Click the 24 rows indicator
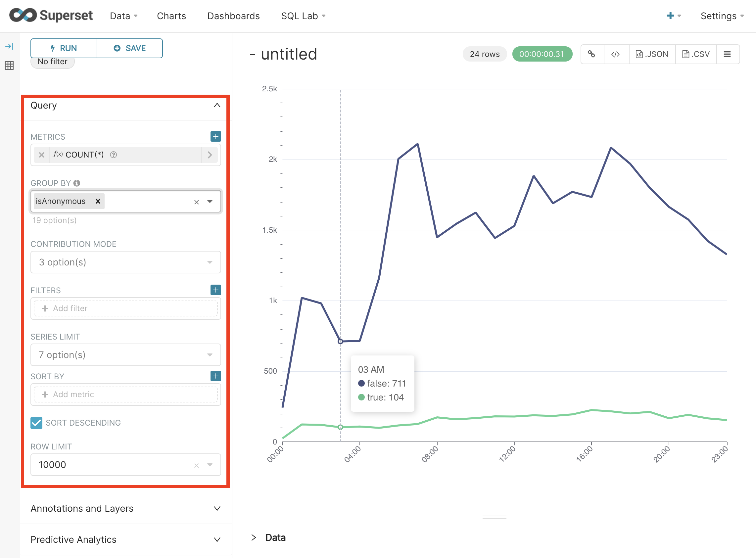 [x=484, y=54]
